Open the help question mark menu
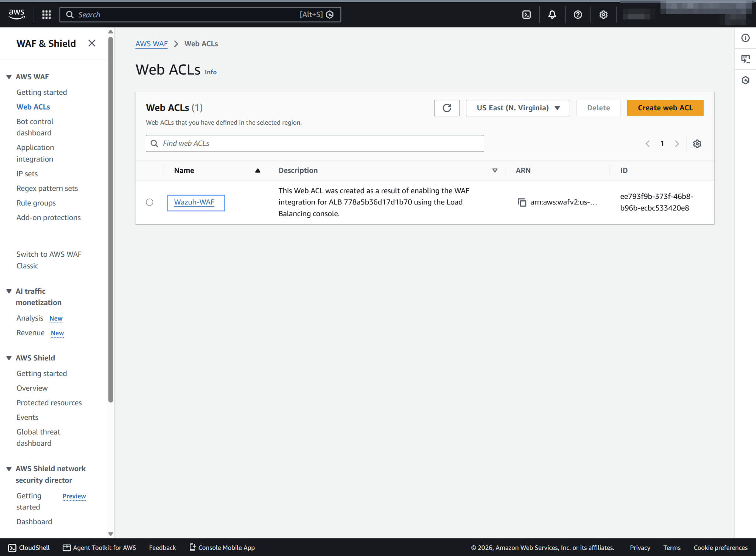Viewport: 756px width, 556px height. [x=578, y=15]
